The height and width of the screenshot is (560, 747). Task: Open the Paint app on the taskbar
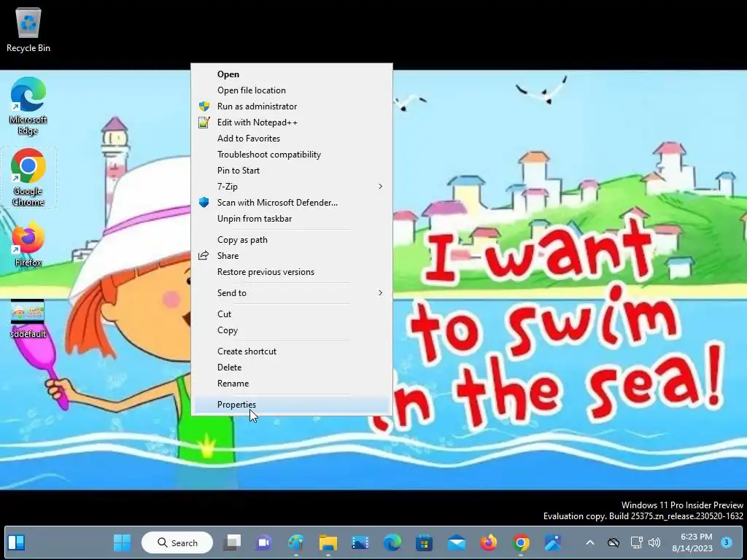pyautogui.click(x=296, y=542)
